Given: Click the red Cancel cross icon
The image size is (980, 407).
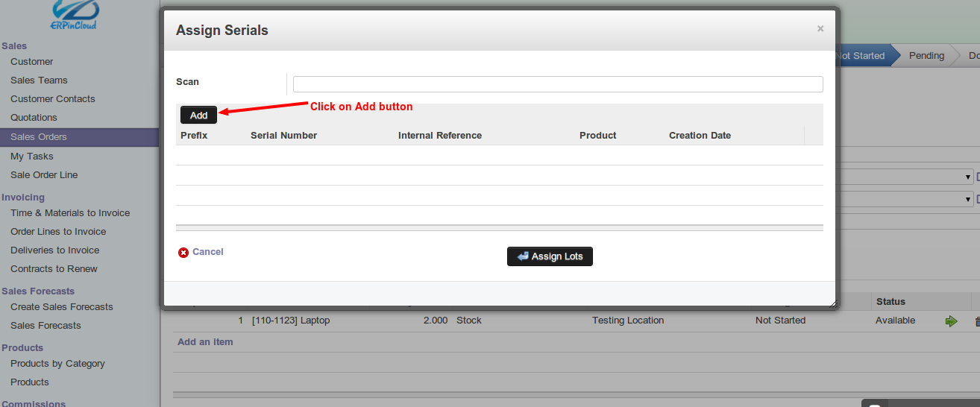Looking at the screenshot, I should coord(183,253).
